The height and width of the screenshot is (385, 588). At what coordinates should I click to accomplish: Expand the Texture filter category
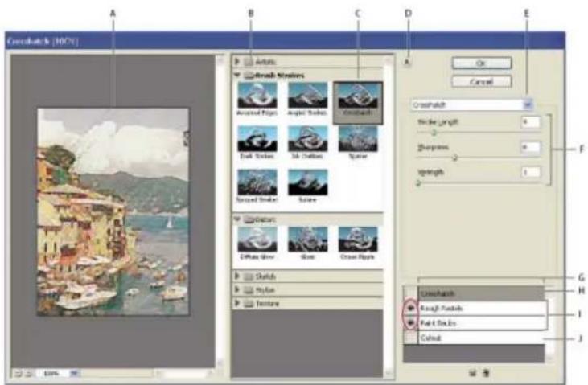[237, 303]
